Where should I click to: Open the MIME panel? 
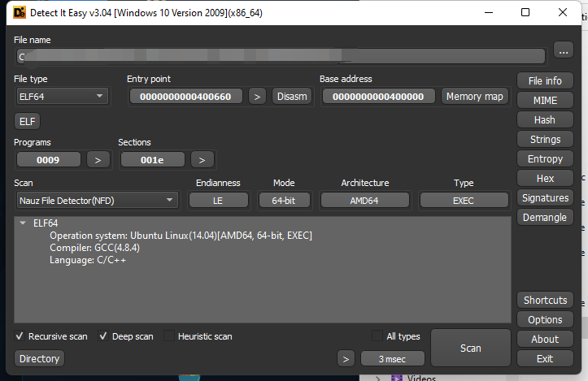(545, 101)
